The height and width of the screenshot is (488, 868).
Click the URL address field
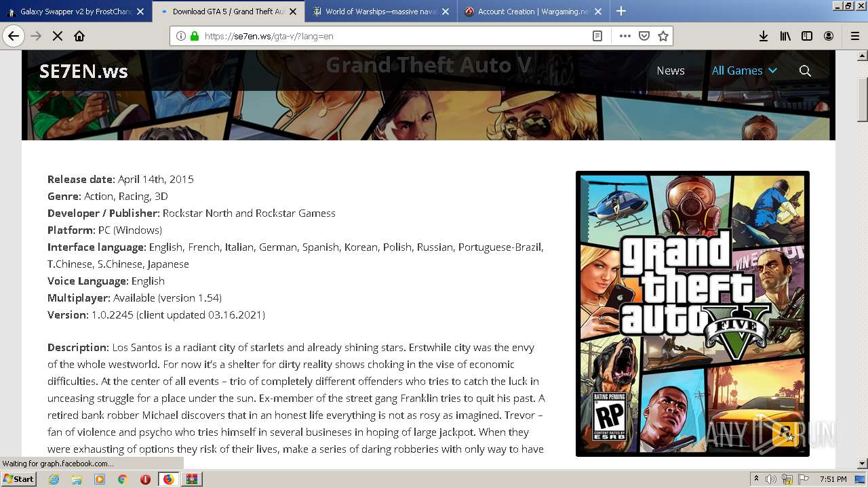coord(393,36)
